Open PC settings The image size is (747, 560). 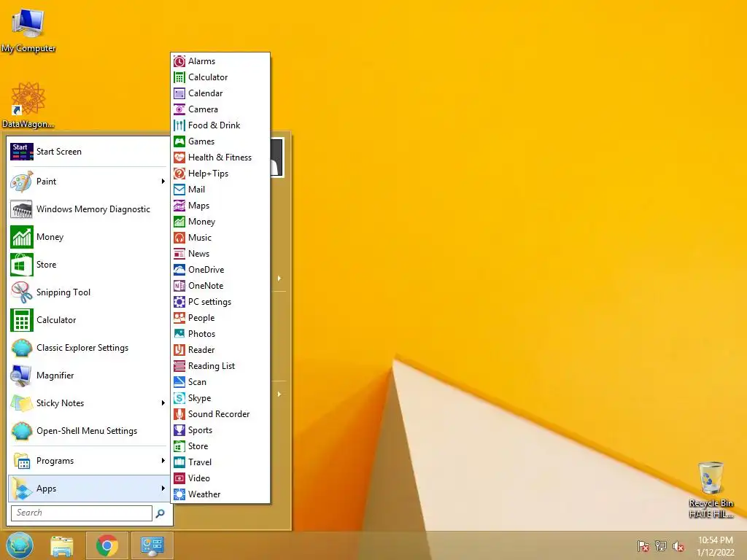coord(220,301)
